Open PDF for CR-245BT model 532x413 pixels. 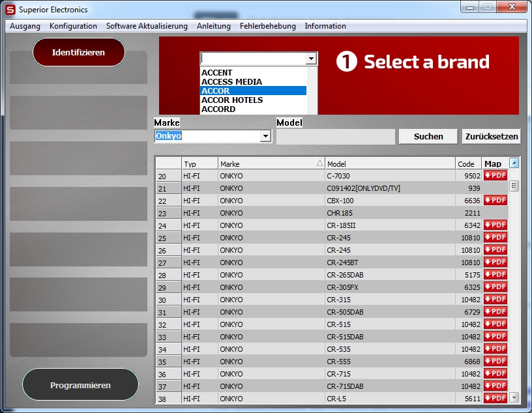click(x=495, y=262)
